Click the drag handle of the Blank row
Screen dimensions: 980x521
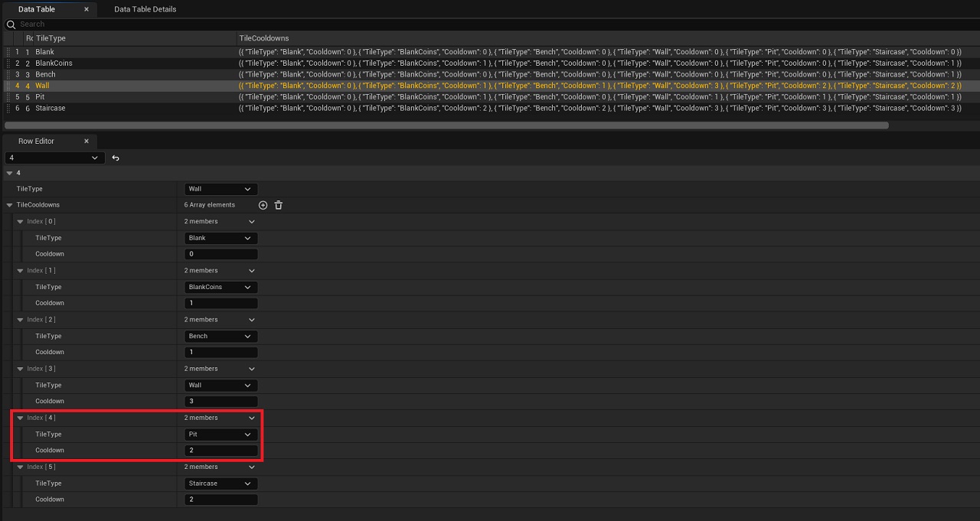click(x=8, y=52)
